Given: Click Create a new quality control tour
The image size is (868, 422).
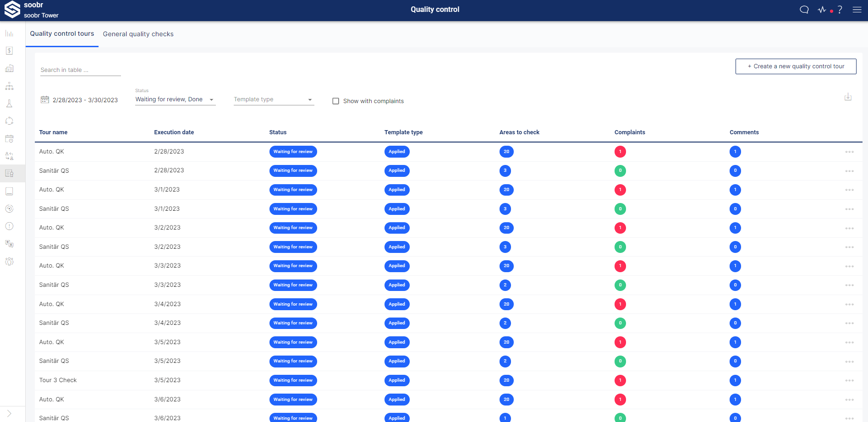Looking at the screenshot, I should click(796, 66).
